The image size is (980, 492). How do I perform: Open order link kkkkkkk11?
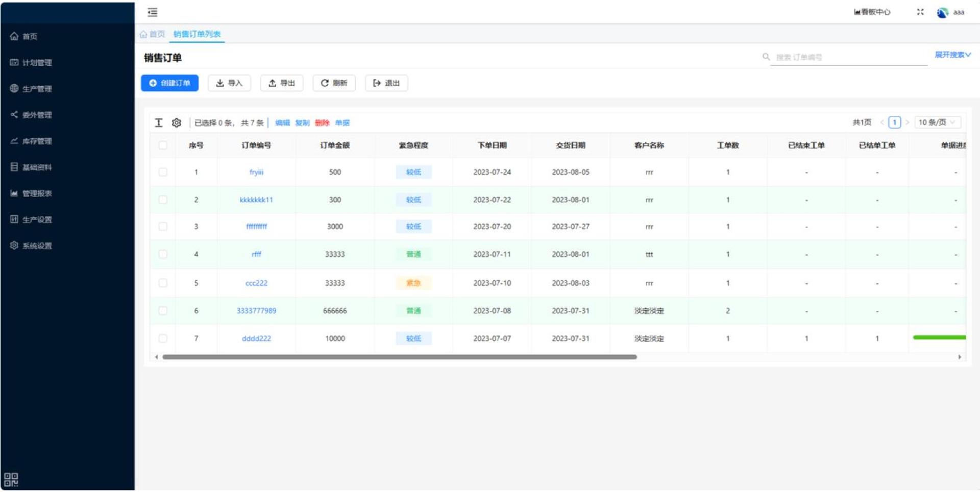tap(256, 200)
